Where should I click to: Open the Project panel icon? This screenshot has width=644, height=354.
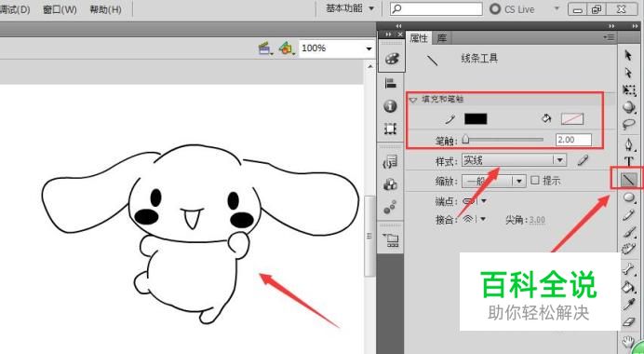coord(390,240)
